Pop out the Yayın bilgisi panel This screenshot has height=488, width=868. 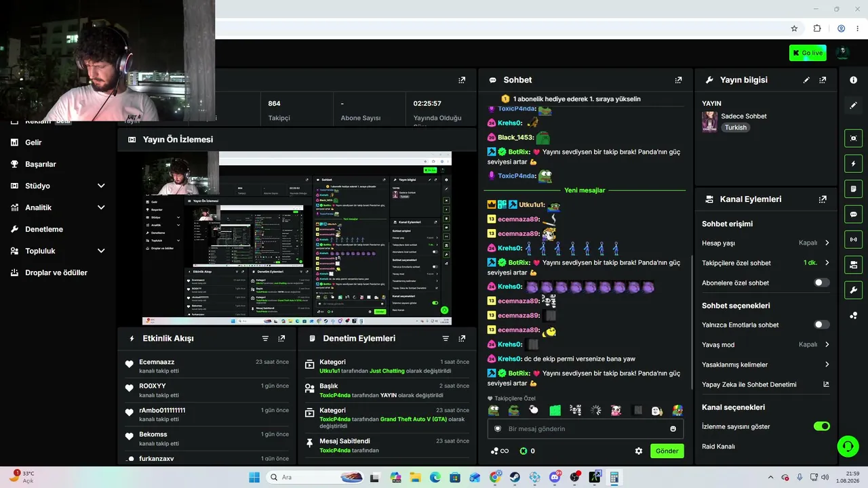[823, 80]
